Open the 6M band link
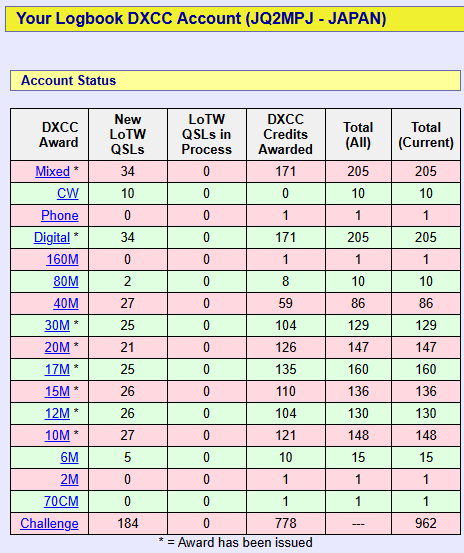Viewport: 464px width, 553px height. [69, 458]
